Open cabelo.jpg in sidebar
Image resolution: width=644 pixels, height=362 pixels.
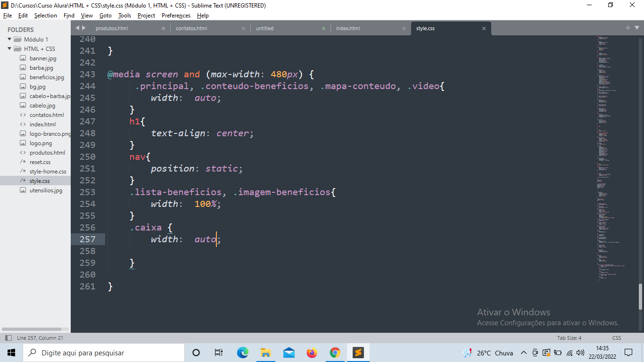pos(42,106)
